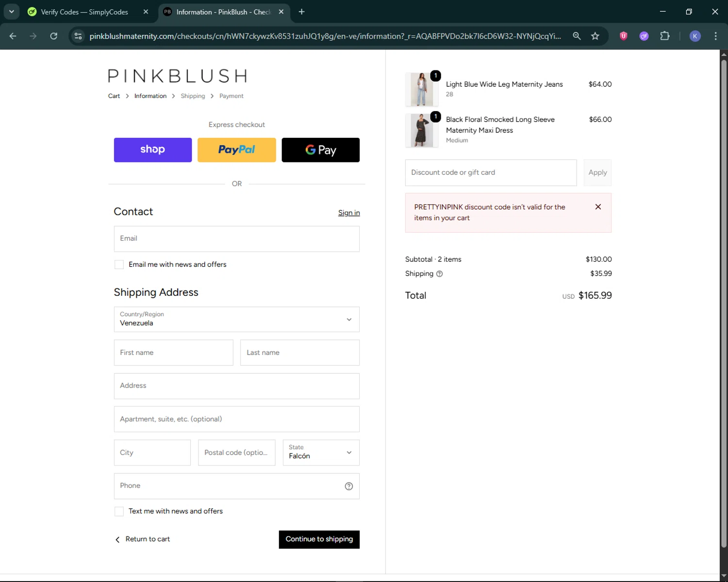Go to Cart in the breadcrumb
The width and height of the screenshot is (728, 582).
point(114,96)
